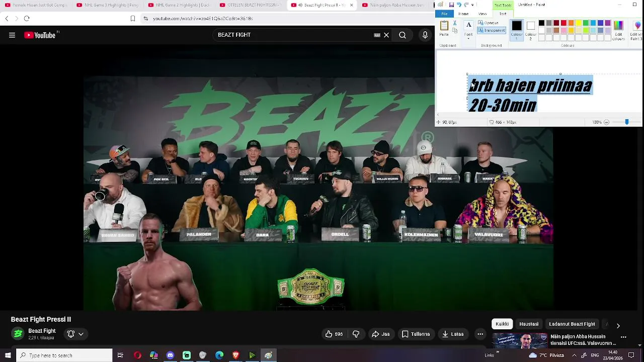644x362 pixels.
Task: Open Edit colours in Paint
Action: click(618, 30)
